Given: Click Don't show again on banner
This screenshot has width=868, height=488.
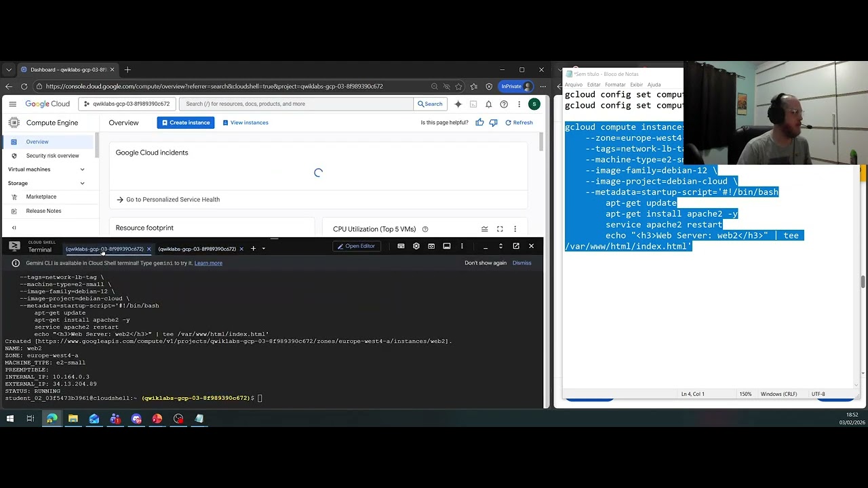Looking at the screenshot, I should pos(486,263).
